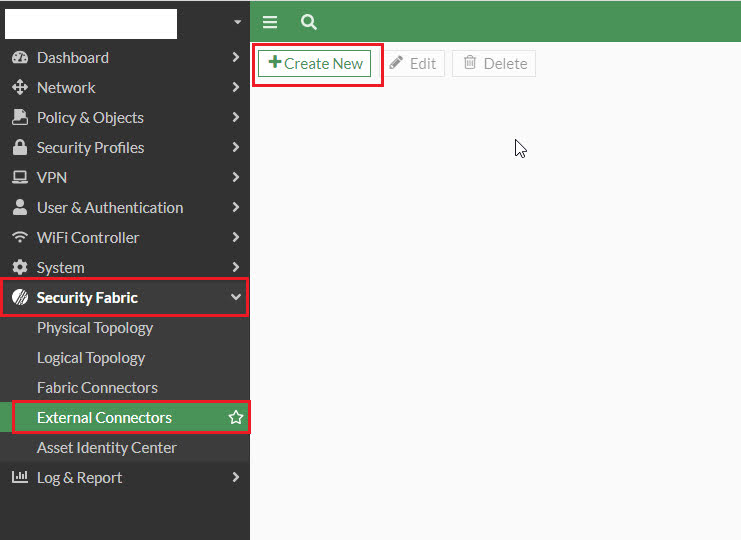Open the Policy & Objects menu label

(x=90, y=118)
